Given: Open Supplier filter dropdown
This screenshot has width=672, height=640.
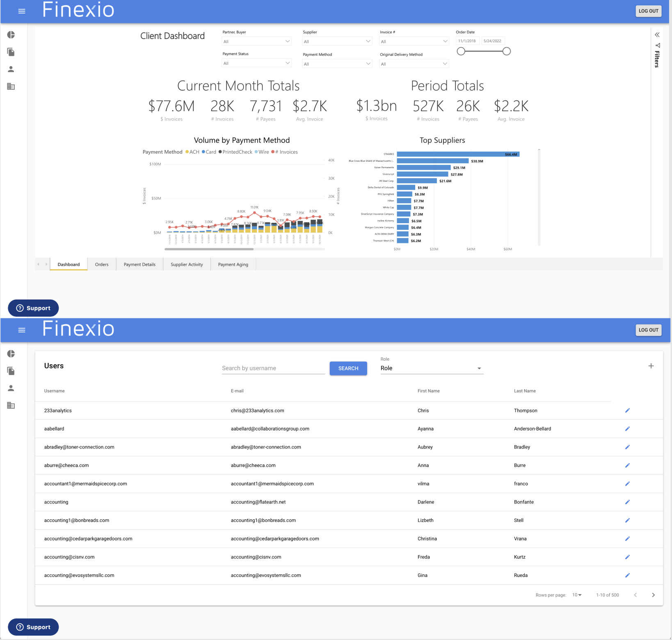Looking at the screenshot, I should pos(337,41).
